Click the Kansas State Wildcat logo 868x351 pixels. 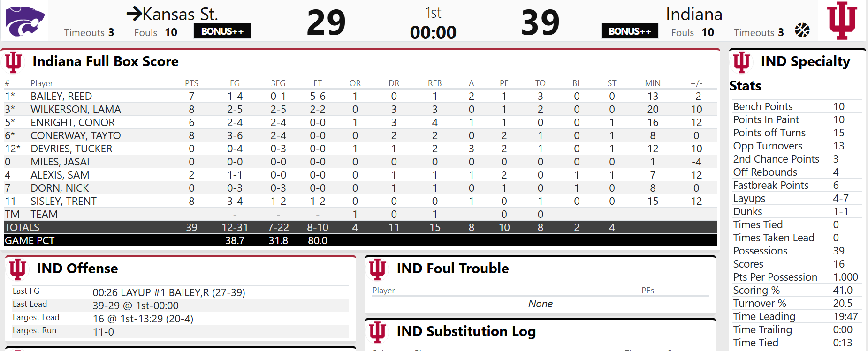click(x=24, y=21)
